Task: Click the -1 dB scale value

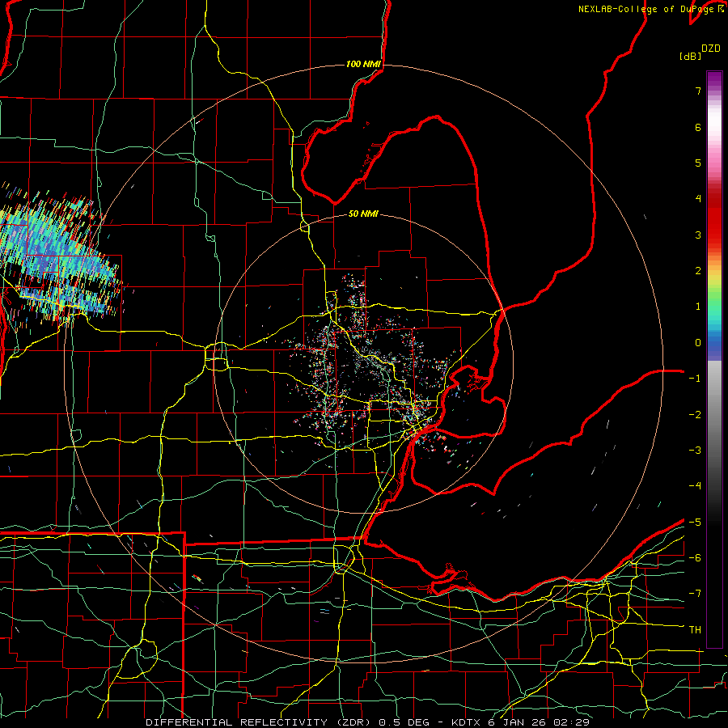Action: tap(695, 379)
